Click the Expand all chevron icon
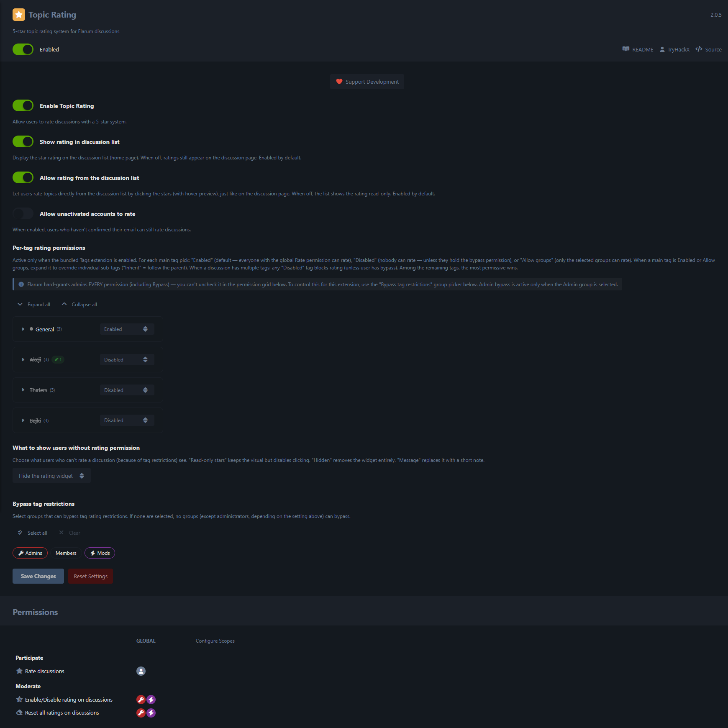This screenshot has height=728, width=728. pyautogui.click(x=20, y=304)
